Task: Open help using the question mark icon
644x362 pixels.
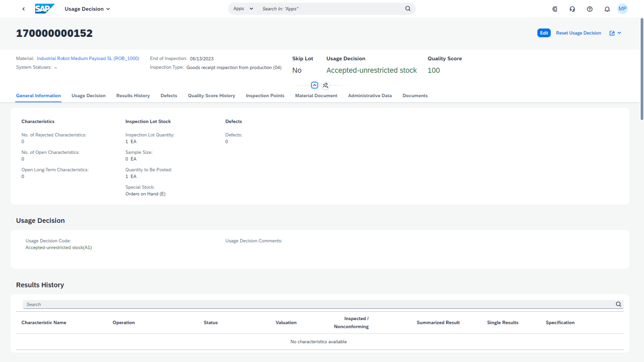Action: (589, 8)
